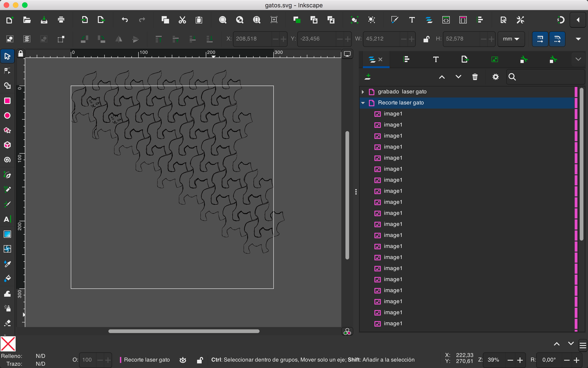Expand the dock panel tabs chevron
This screenshot has height=368, width=588.
coord(578,59)
